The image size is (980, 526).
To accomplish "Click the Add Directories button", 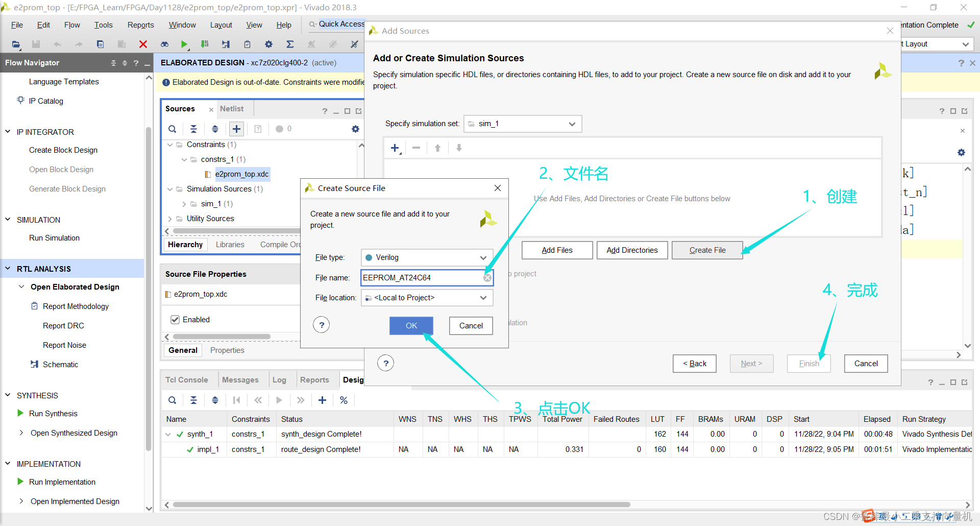I will tap(632, 250).
